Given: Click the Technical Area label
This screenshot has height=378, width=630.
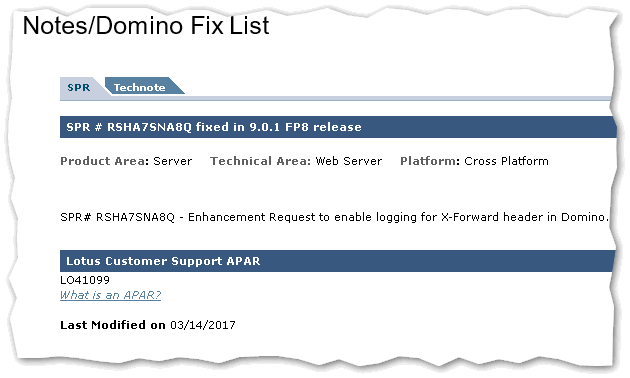Looking at the screenshot, I should pyautogui.click(x=261, y=161).
